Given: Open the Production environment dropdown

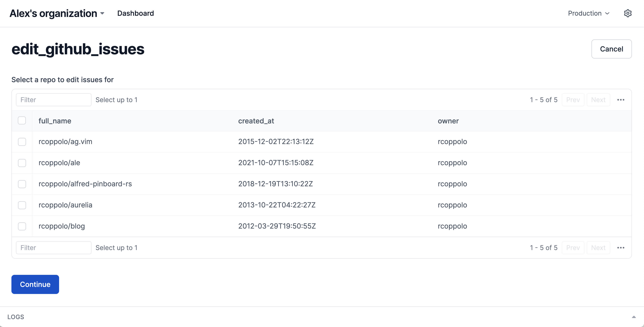Looking at the screenshot, I should click(x=588, y=13).
